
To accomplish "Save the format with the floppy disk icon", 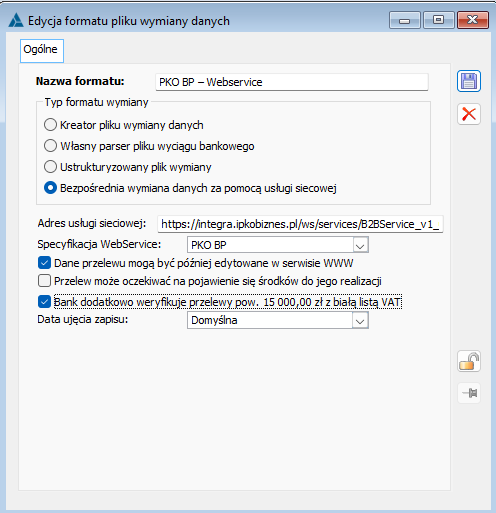I will tap(469, 81).
